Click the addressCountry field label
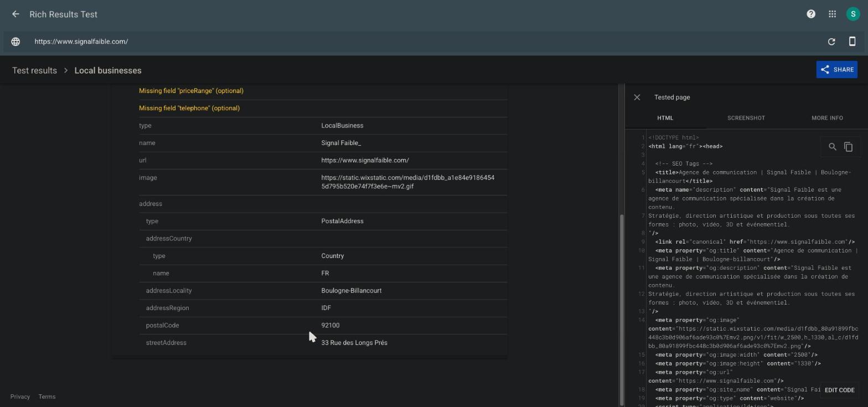 click(169, 239)
